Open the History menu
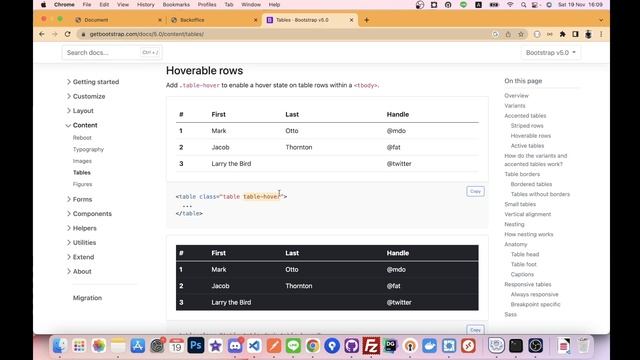 point(146,5)
